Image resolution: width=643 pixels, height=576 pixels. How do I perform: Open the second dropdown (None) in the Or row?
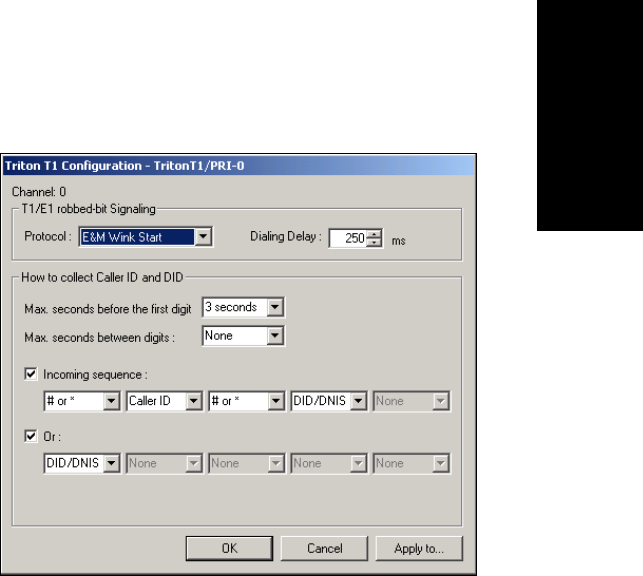[x=164, y=463]
